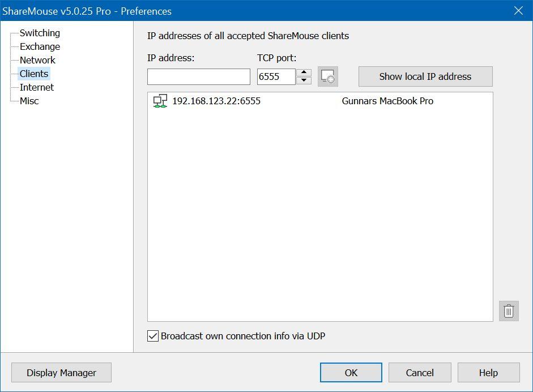
Task: Decrease TCP port with down arrow
Action: click(x=304, y=80)
